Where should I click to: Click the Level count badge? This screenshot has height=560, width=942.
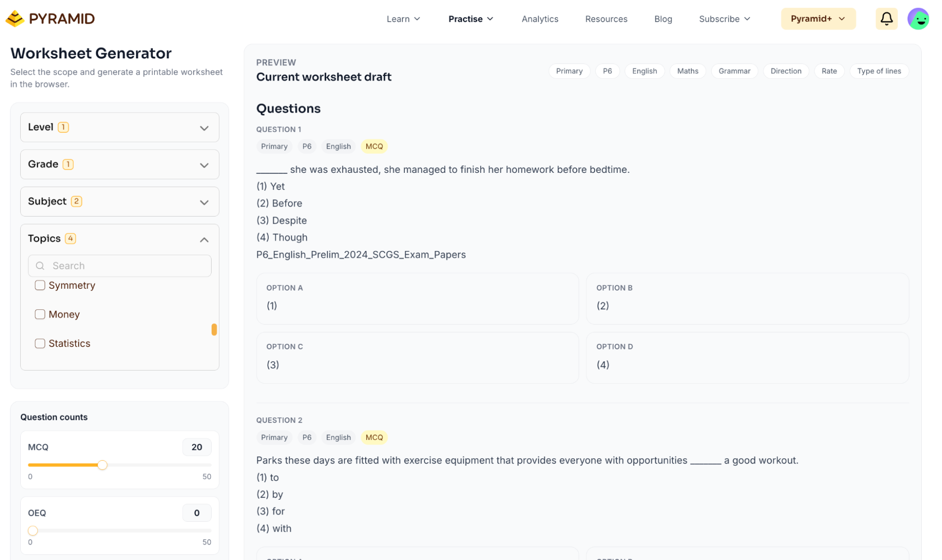point(63,127)
